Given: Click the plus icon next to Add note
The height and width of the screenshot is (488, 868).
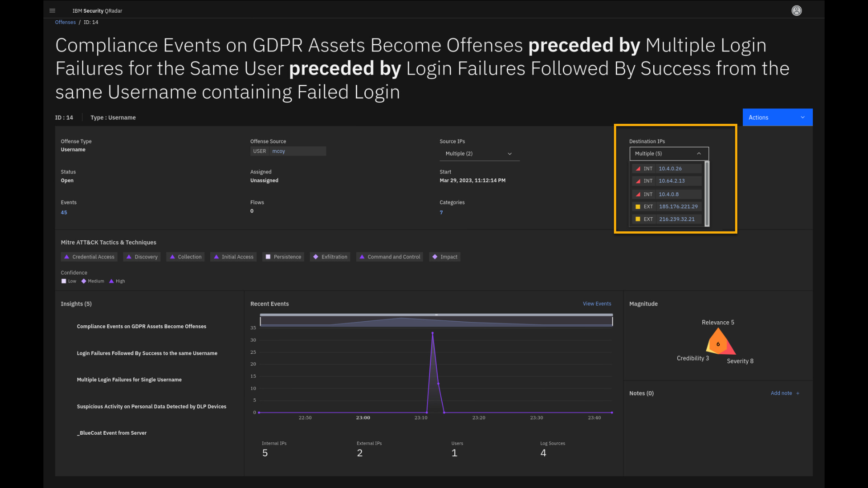Looking at the screenshot, I should 798,393.
